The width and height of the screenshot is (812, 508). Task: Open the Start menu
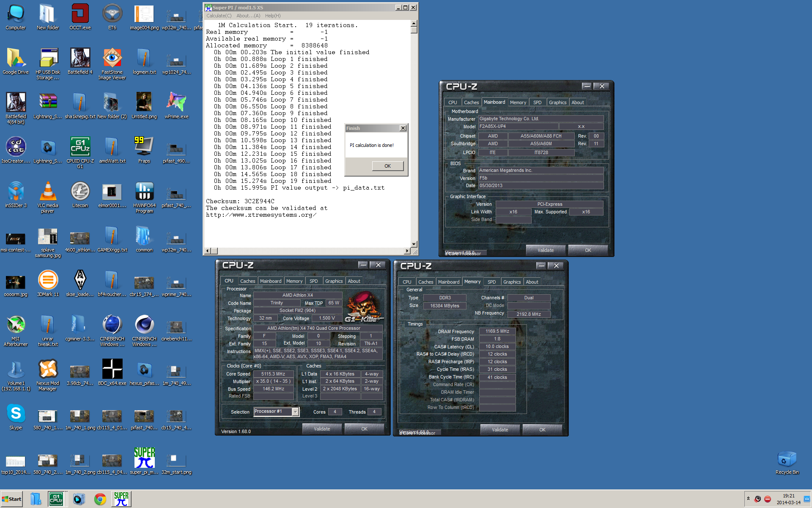(11, 499)
